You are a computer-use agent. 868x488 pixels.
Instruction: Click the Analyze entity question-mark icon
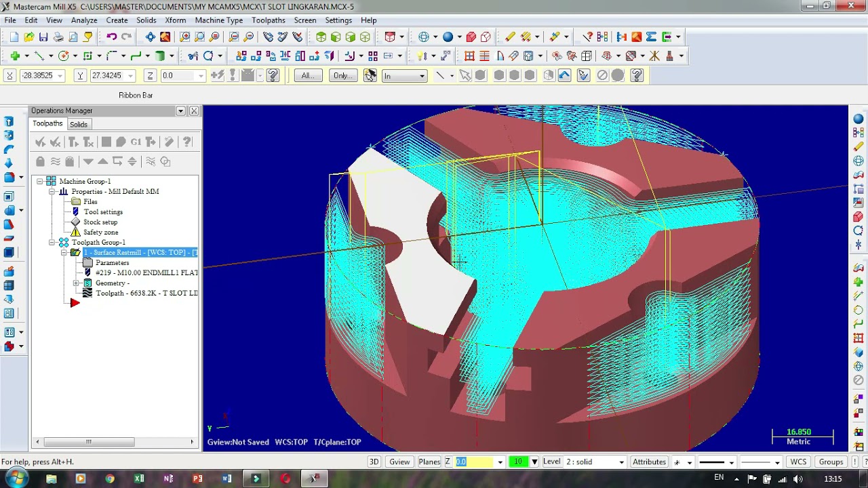tap(588, 37)
